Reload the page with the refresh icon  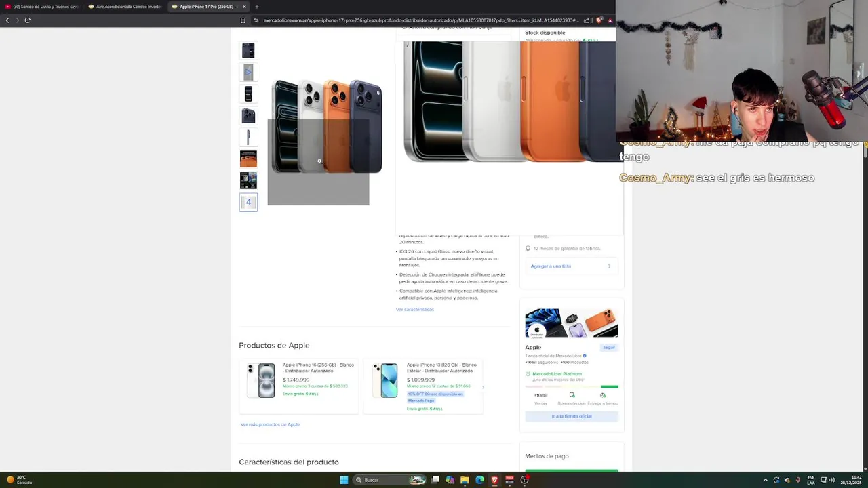28,20
